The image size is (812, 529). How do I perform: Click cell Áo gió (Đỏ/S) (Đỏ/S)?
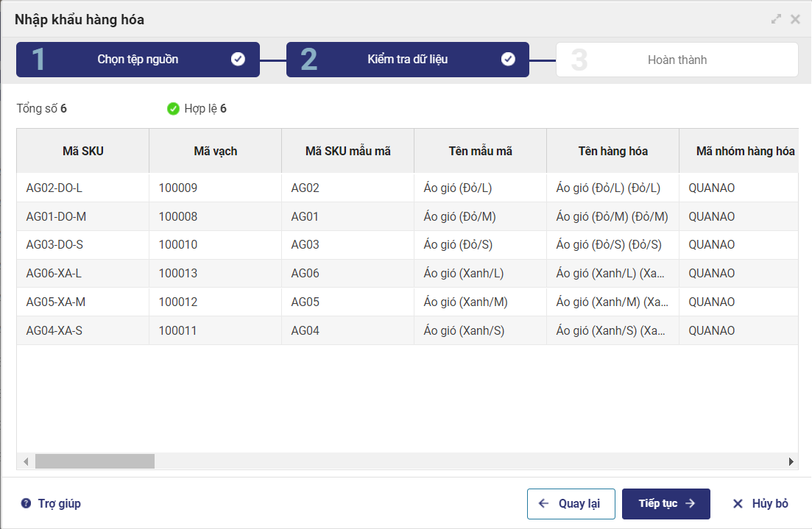[613, 244]
